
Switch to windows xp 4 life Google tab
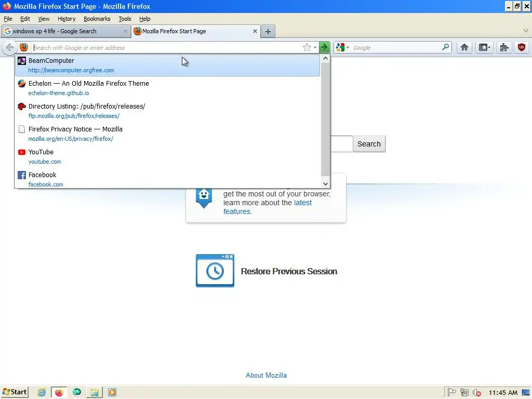66,31
